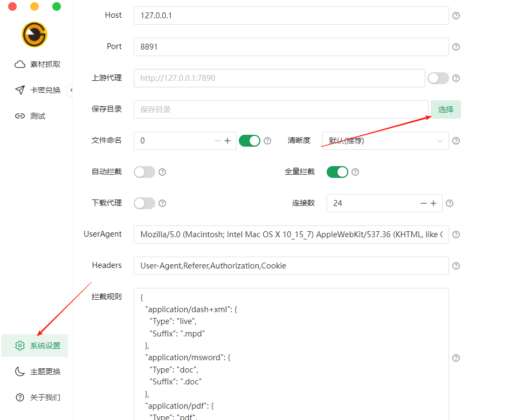This screenshot has height=420, width=524.
Task: Click the help icon beside 清晰度 dropdown
Action: pyautogui.click(x=456, y=141)
